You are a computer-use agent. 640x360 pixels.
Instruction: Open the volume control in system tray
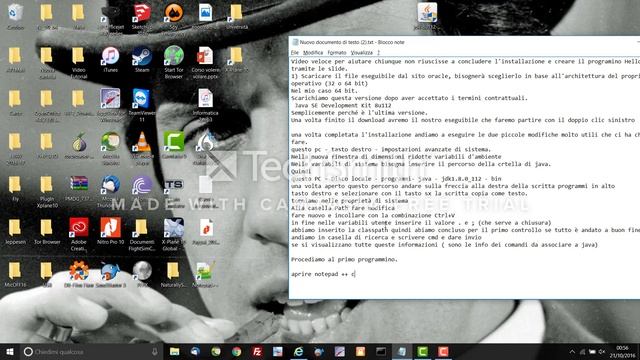click(x=602, y=351)
